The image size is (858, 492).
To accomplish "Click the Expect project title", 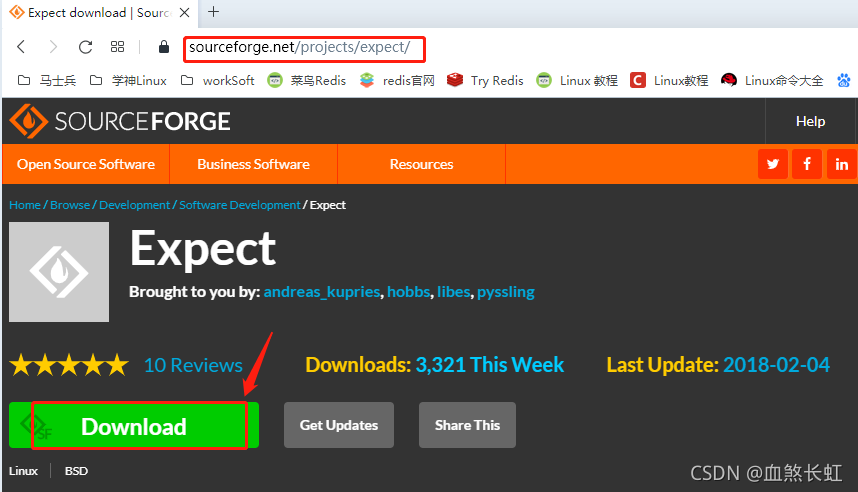I will pos(203,249).
